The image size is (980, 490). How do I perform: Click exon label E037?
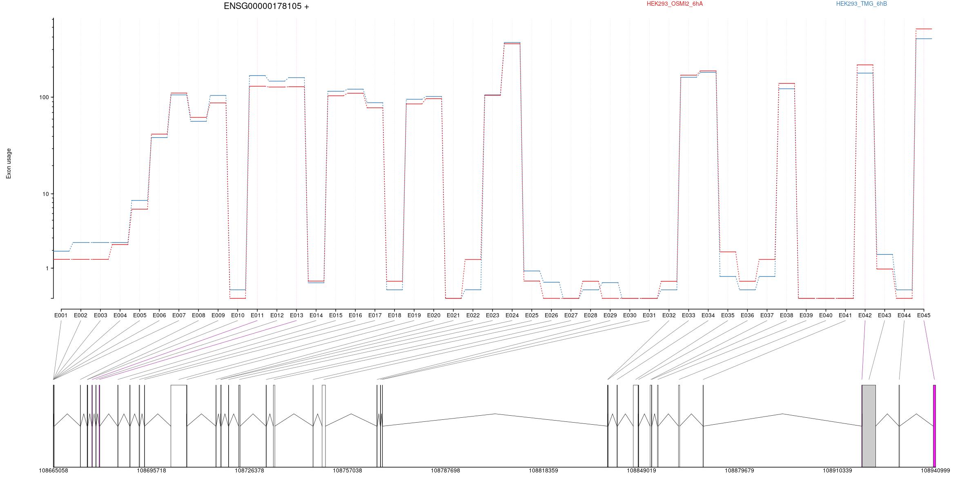coord(767,315)
